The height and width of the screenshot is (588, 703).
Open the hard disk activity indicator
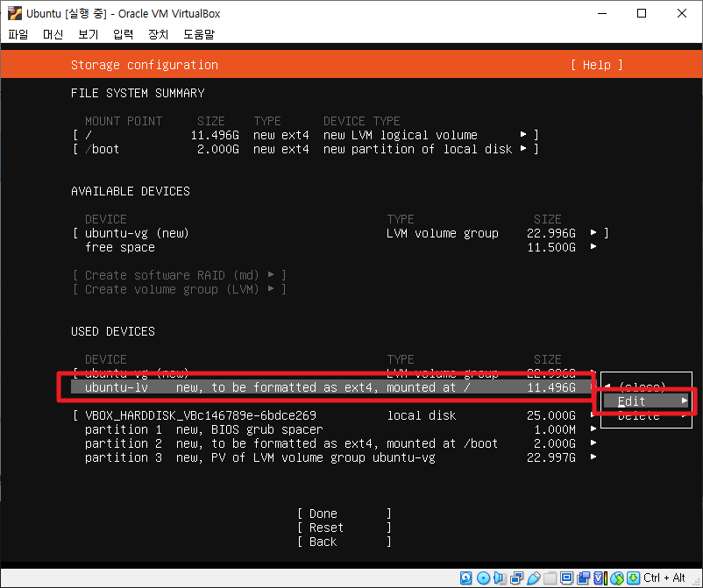point(465,578)
